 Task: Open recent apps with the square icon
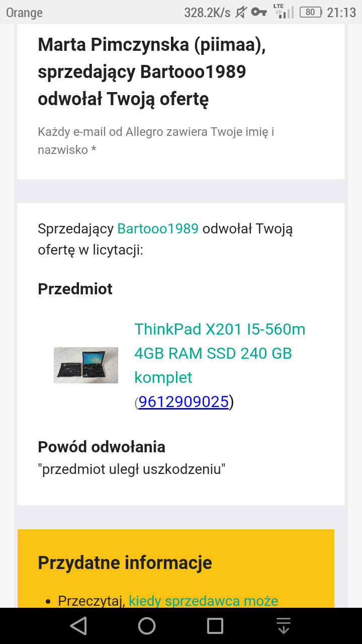point(215,625)
